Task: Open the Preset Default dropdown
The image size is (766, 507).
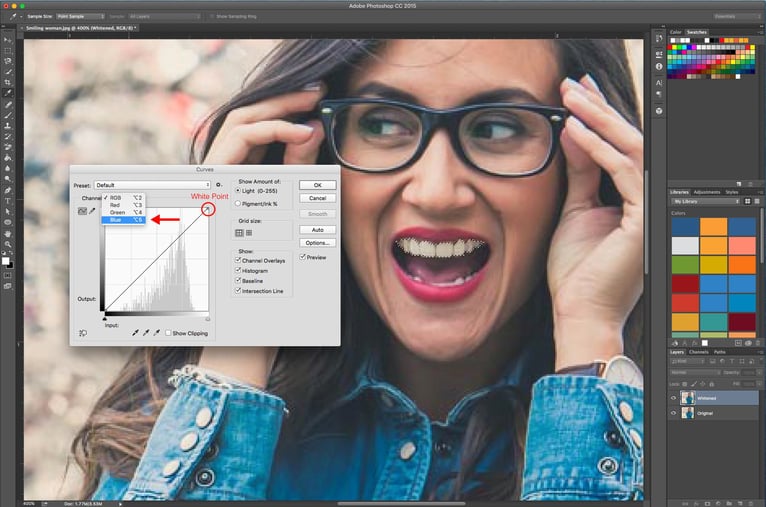Action: tap(152, 185)
